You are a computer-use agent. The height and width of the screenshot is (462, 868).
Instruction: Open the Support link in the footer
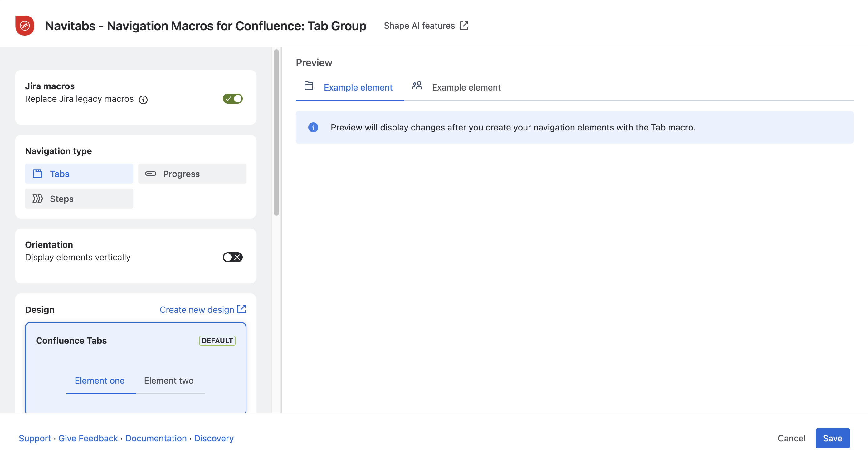[35, 438]
